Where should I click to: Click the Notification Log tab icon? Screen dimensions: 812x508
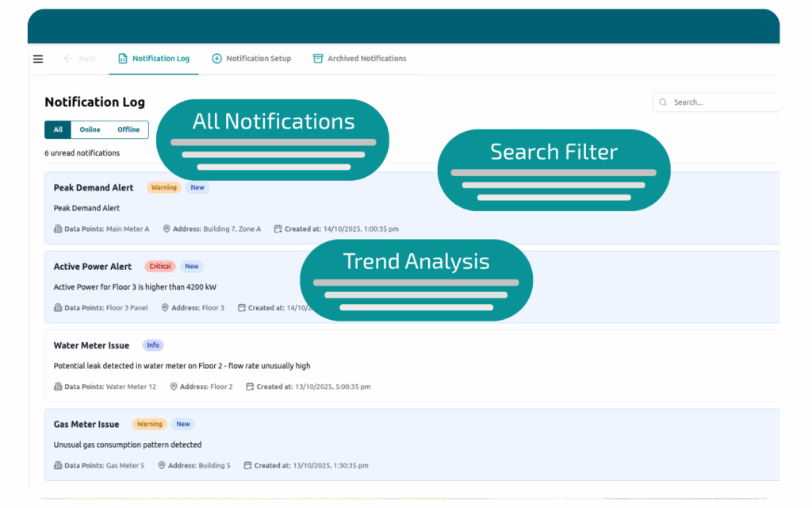click(x=123, y=59)
